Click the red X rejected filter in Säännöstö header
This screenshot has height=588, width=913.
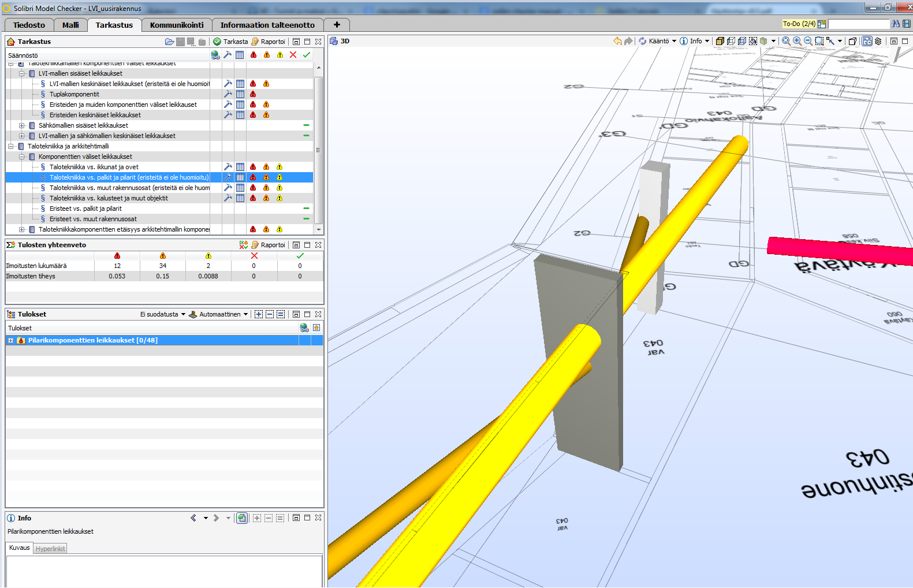pyautogui.click(x=293, y=55)
